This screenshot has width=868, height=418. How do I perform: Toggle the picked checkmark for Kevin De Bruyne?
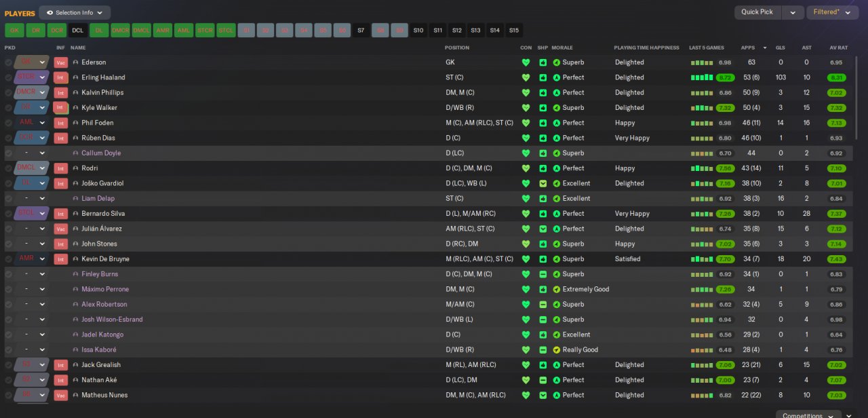click(x=8, y=259)
